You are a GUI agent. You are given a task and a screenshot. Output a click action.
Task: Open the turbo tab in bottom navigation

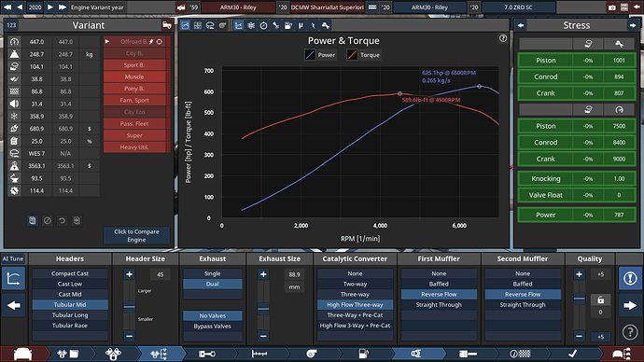point(312,354)
